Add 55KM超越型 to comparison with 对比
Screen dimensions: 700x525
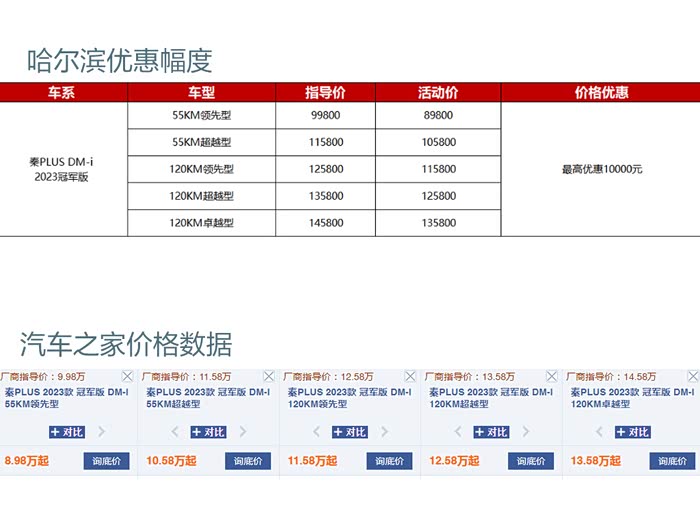point(208,432)
